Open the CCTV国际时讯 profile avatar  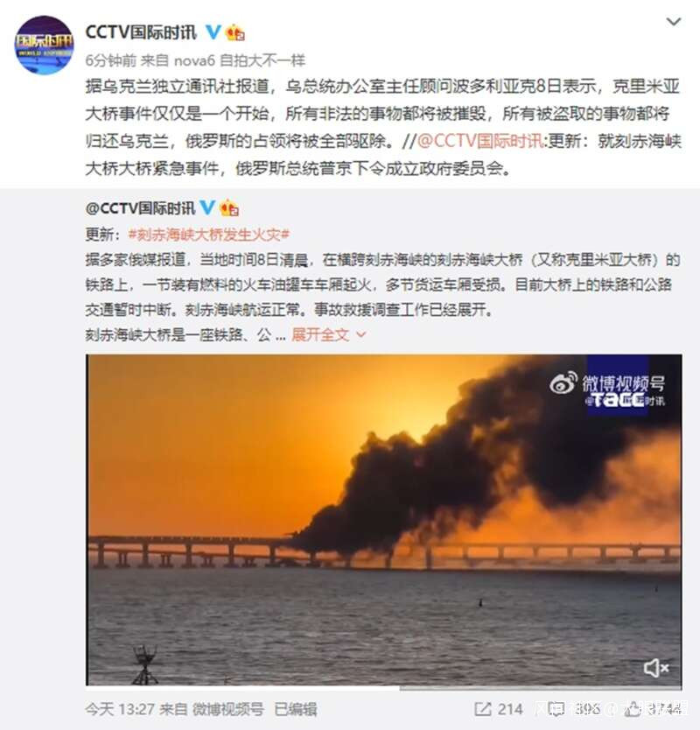point(45,46)
